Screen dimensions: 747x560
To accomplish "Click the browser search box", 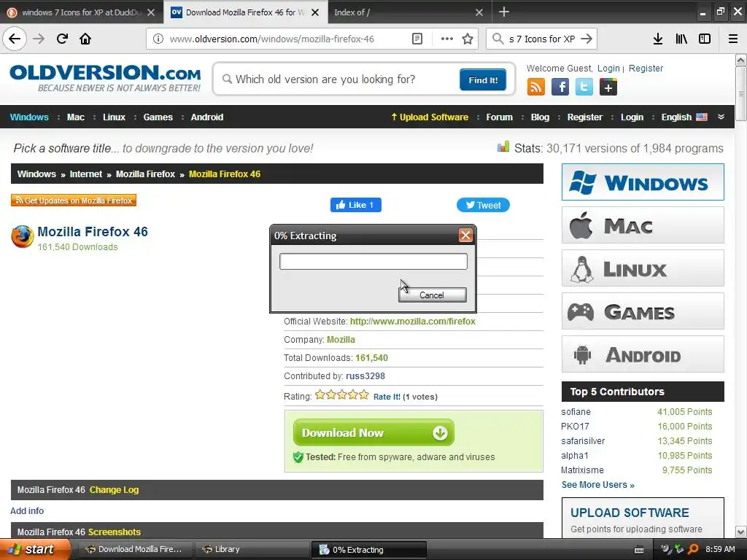I will coord(541,39).
